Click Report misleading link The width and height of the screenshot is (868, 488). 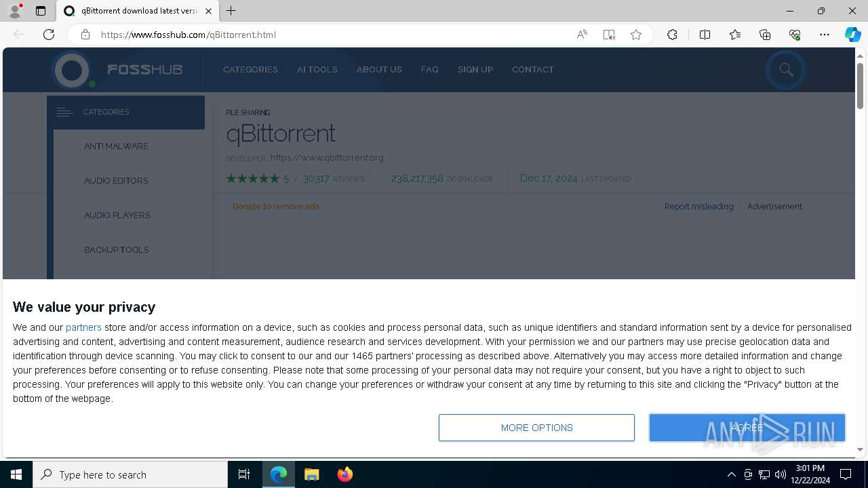pos(698,207)
